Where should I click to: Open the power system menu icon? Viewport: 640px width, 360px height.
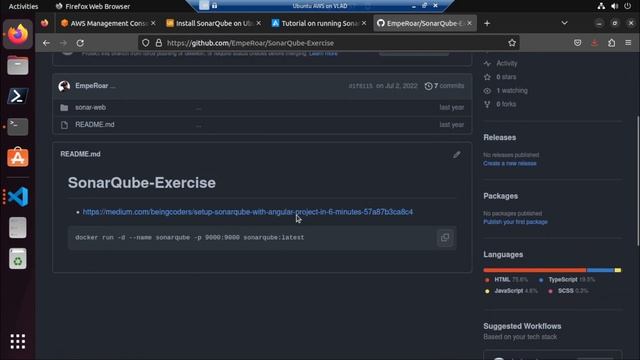pos(627,6)
